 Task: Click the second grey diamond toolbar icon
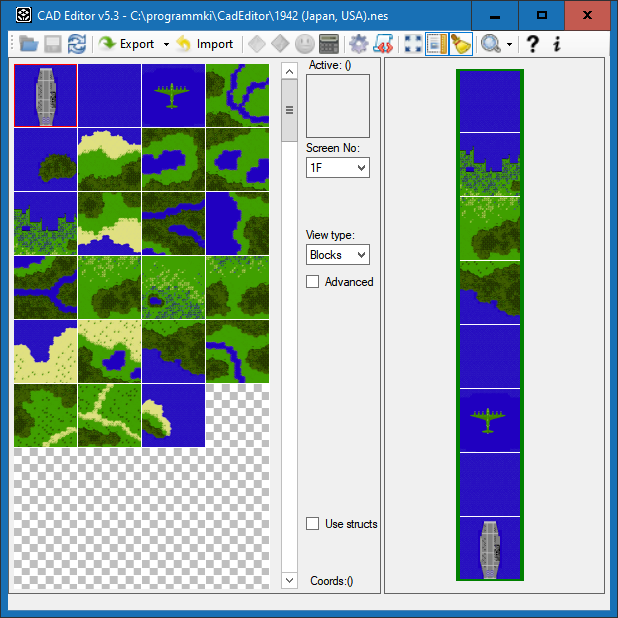[280, 44]
